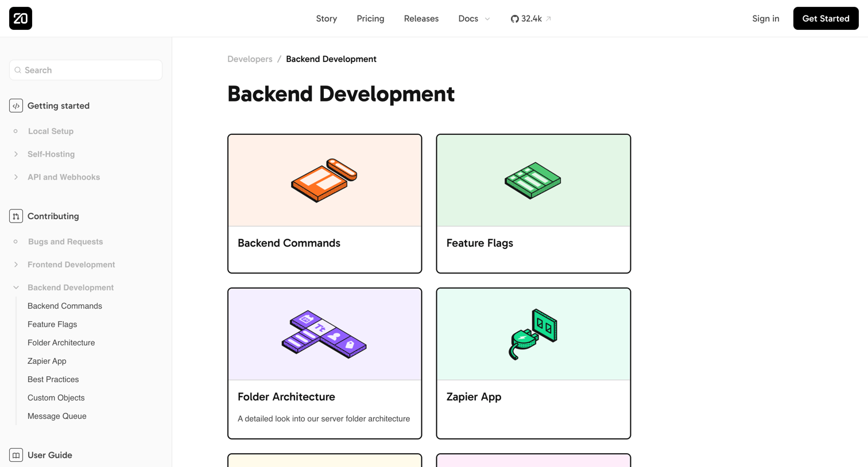Click the User Guide section heading
Screen dimensions: 868x467
50,455
